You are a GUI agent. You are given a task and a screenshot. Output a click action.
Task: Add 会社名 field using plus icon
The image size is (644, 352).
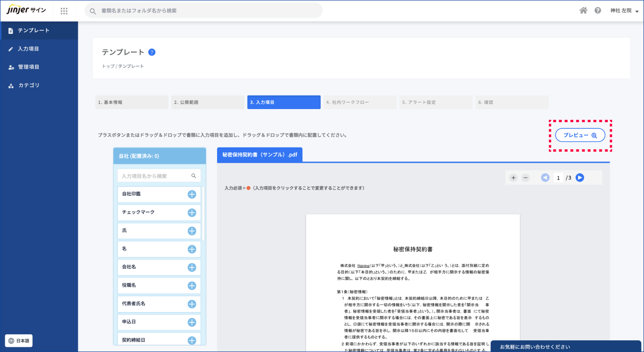pyautogui.click(x=192, y=267)
